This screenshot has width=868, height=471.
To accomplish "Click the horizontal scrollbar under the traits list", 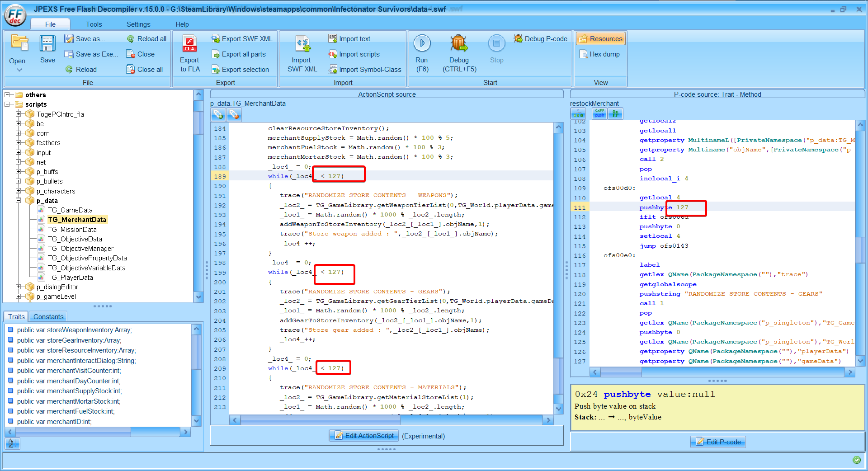I will [x=98, y=432].
